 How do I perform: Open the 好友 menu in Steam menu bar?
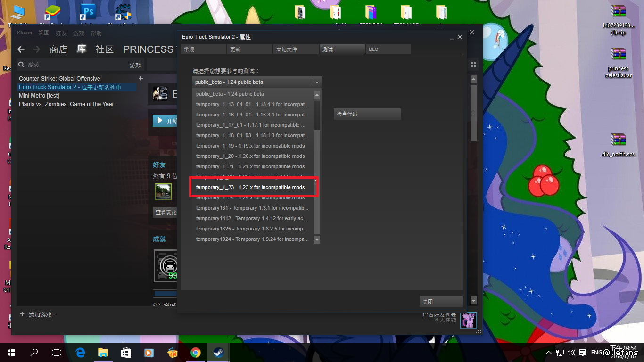pos(61,33)
